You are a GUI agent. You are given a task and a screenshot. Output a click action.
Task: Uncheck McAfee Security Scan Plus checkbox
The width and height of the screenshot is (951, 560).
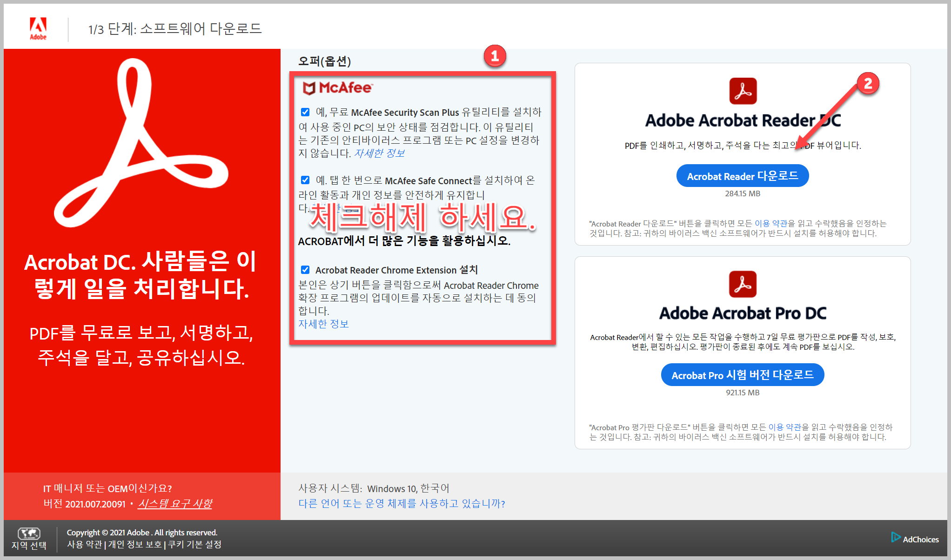pyautogui.click(x=305, y=112)
